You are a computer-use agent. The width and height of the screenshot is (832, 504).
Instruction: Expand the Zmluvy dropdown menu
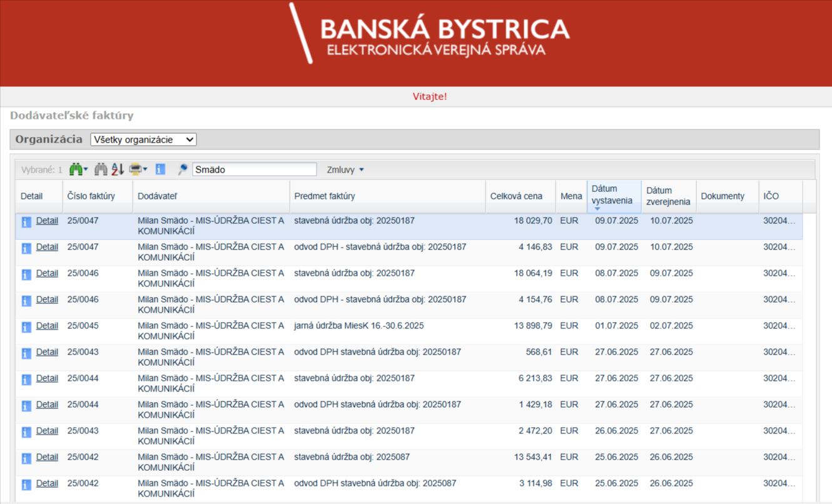345,169
